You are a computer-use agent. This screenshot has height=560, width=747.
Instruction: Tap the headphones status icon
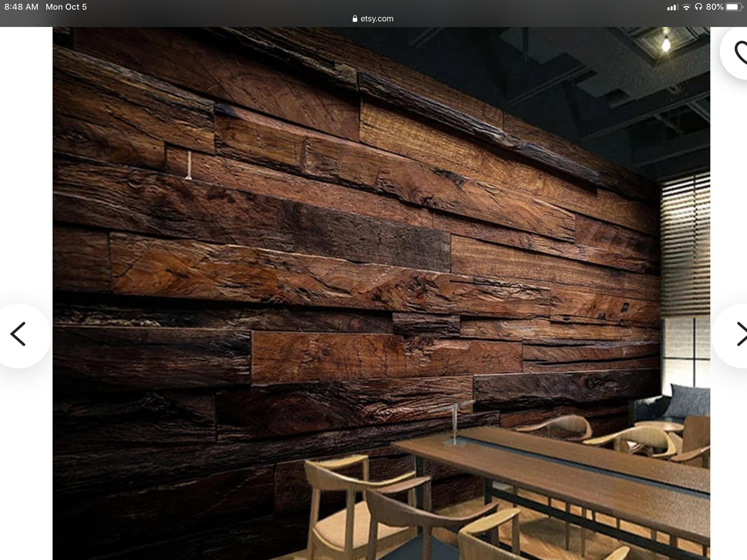(x=698, y=7)
